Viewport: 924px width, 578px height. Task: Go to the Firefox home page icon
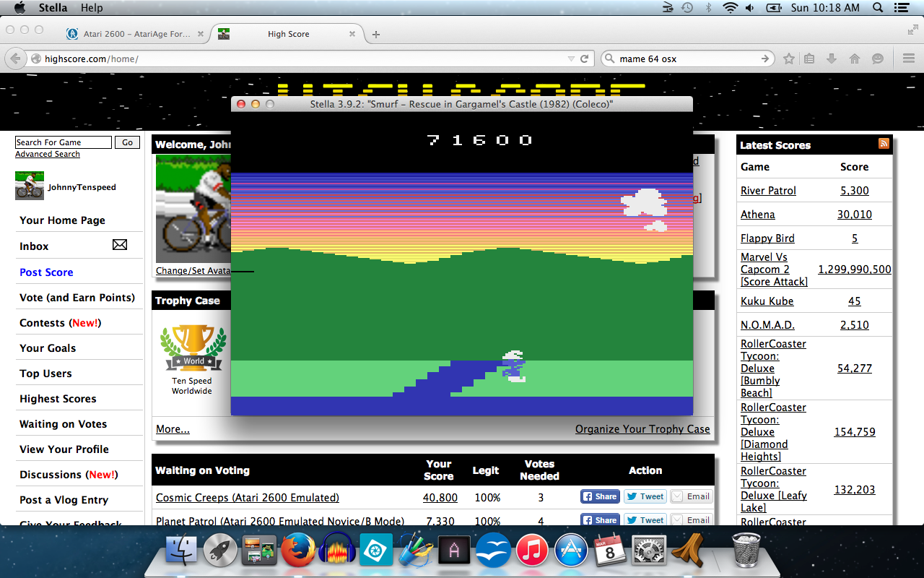855,59
